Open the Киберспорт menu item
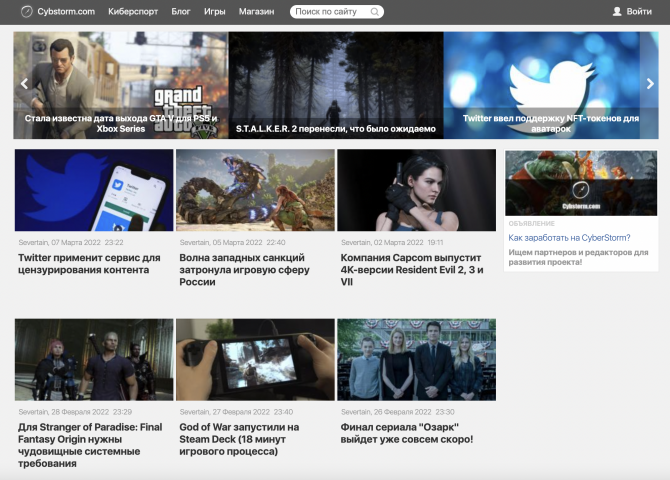Viewport: 670px width, 480px height. [x=133, y=12]
